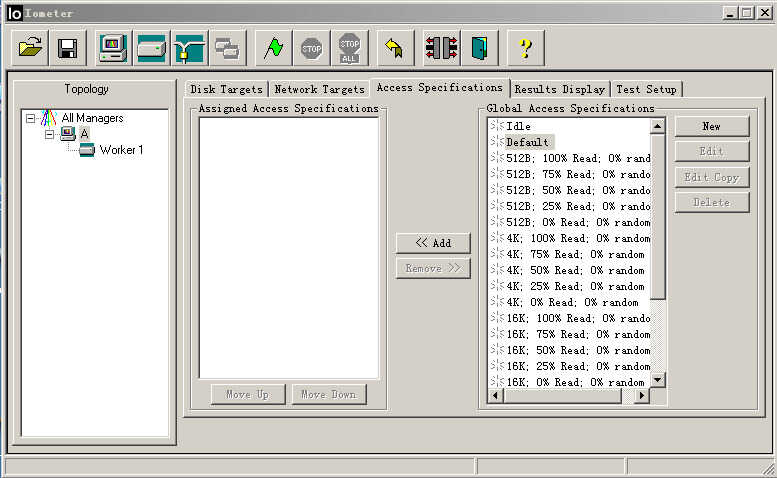Save the test configuration file

tap(68, 48)
